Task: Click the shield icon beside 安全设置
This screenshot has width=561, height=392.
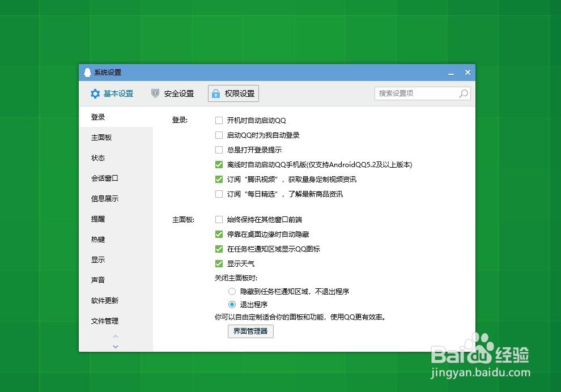Action: 155,93
